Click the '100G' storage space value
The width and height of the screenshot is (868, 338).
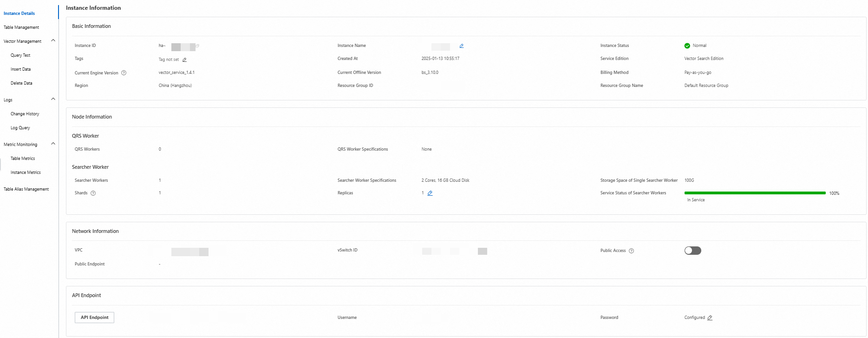689,180
